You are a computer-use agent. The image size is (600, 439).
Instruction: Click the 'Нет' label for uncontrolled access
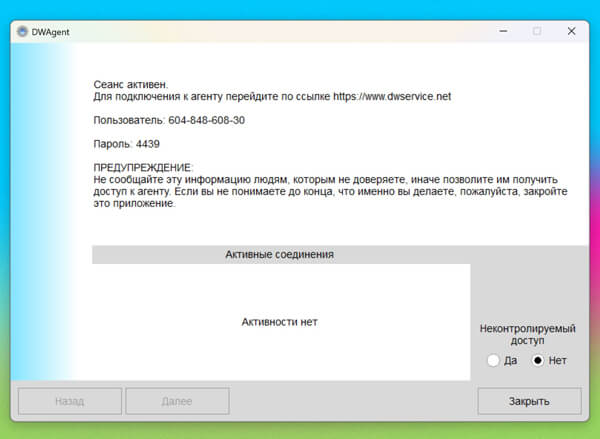tap(557, 360)
